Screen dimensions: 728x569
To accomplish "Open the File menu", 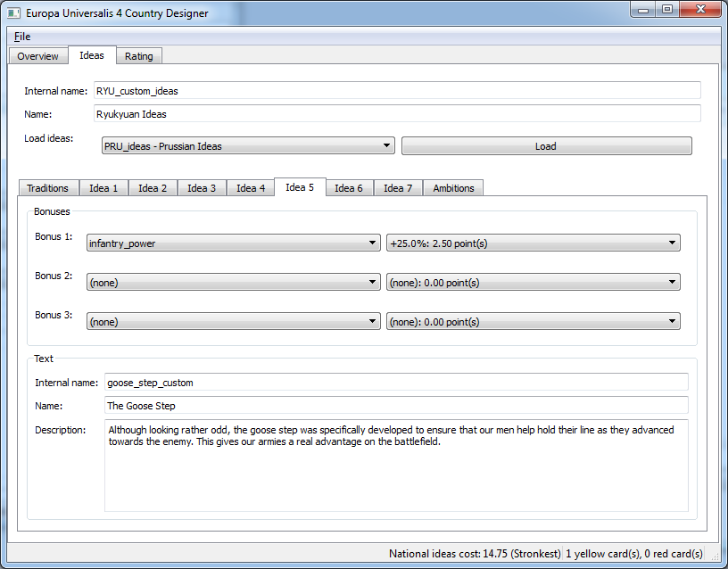I will point(22,37).
